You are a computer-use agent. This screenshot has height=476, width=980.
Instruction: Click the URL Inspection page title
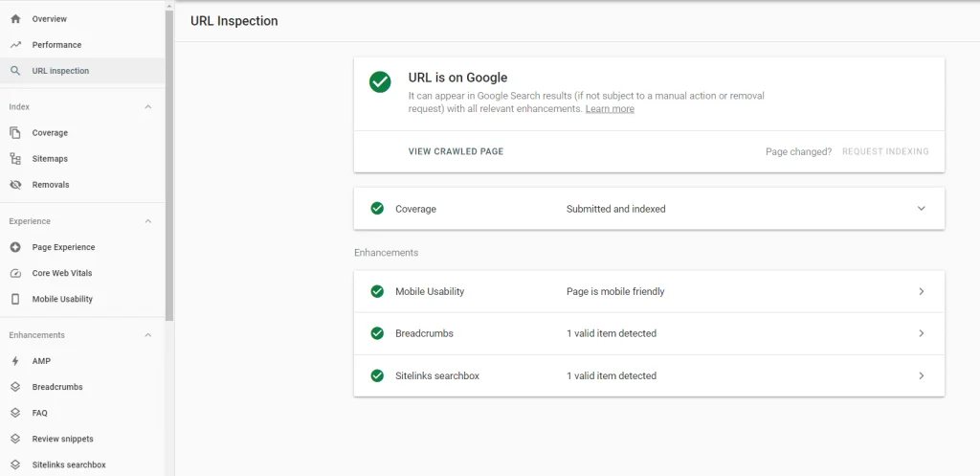tap(234, 21)
